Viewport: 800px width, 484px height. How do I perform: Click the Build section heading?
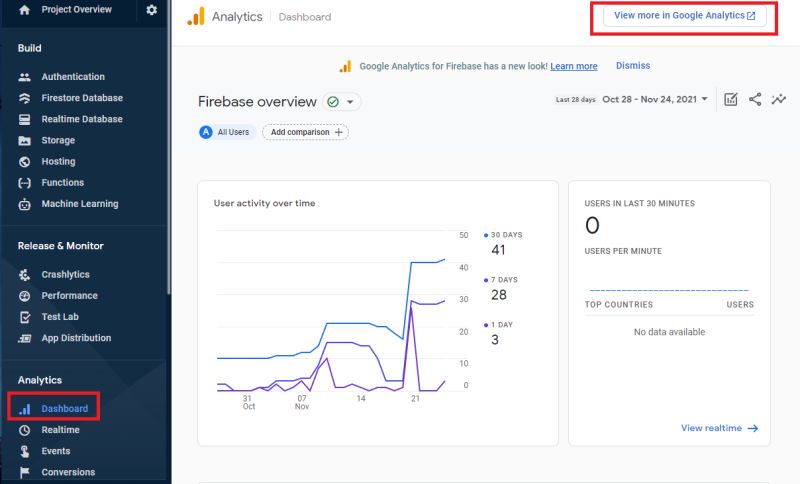(30, 48)
